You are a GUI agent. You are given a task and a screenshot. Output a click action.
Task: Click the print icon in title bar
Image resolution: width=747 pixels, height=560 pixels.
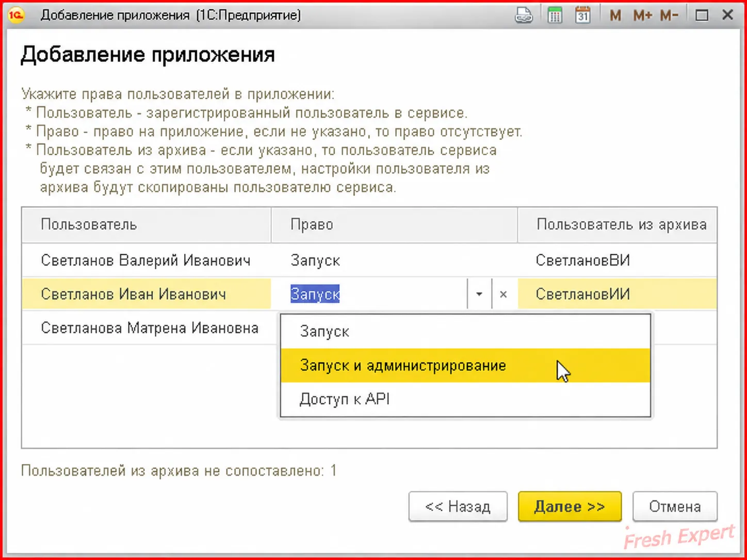click(x=524, y=15)
